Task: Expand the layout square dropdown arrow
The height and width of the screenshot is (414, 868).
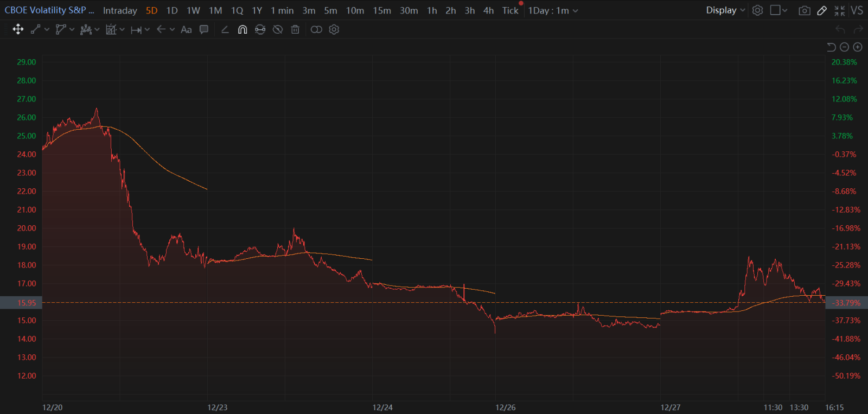Action: coord(784,10)
